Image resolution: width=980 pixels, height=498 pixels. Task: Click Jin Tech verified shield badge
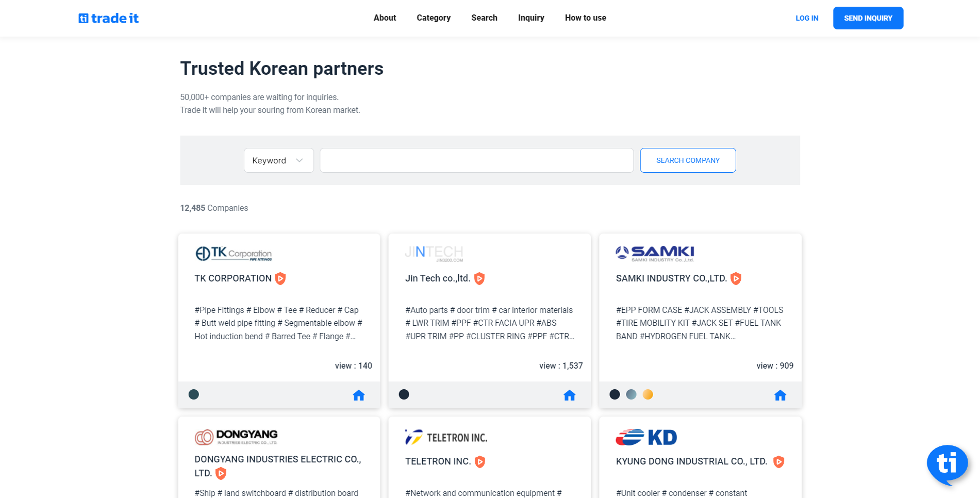click(479, 279)
